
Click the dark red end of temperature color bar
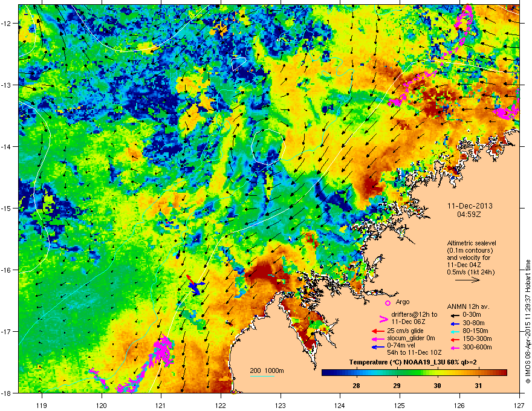tap(502, 373)
